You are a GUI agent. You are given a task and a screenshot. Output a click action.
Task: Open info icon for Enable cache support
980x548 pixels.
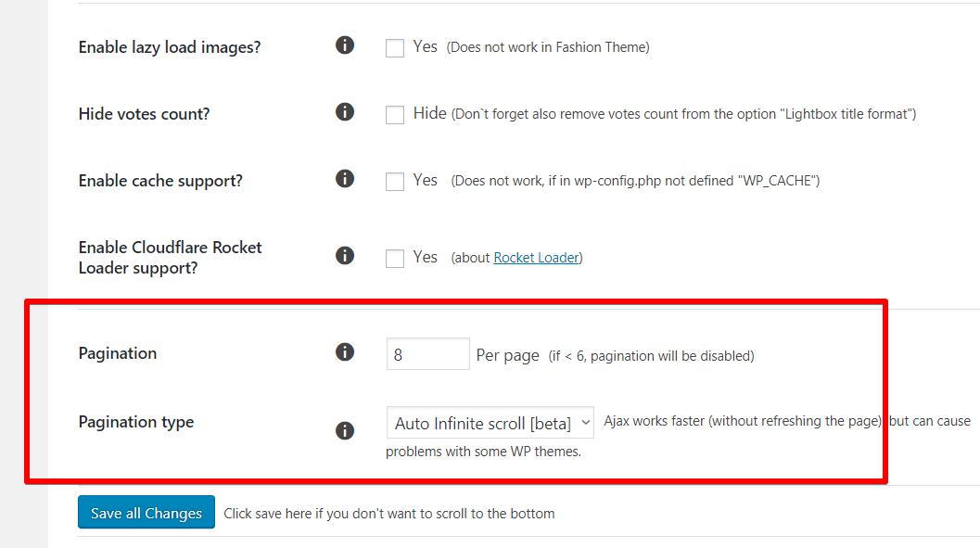(345, 179)
